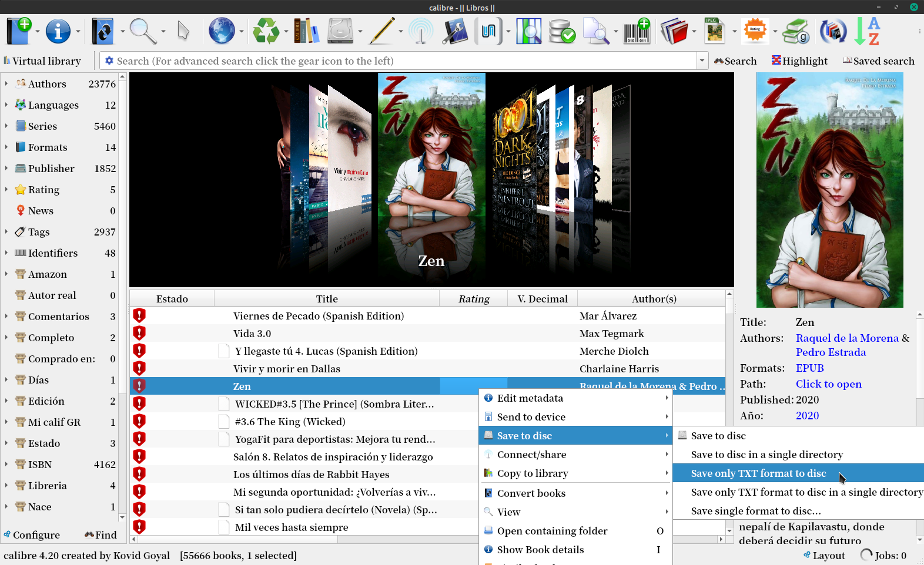Image resolution: width=924 pixels, height=565 pixels.
Task: Click the Author(s) column header
Action: [654, 298]
